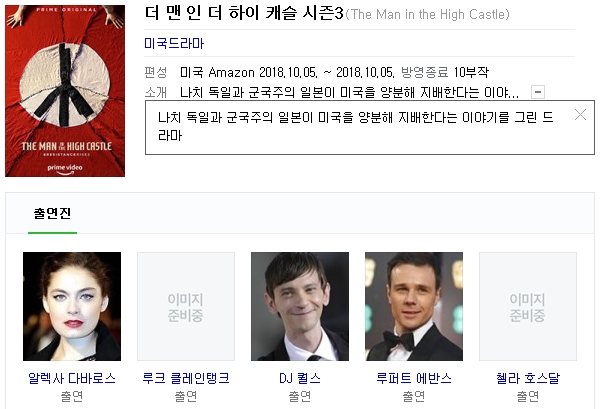Click 루퍼트 에반스 cast photo
This screenshot has height=409, width=616.
pos(414,306)
